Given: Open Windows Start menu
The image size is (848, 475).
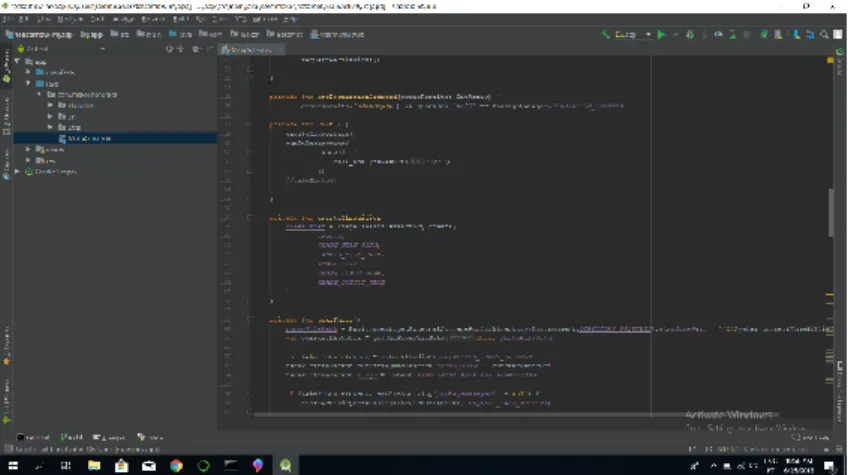Looking at the screenshot, I should tap(13, 465).
